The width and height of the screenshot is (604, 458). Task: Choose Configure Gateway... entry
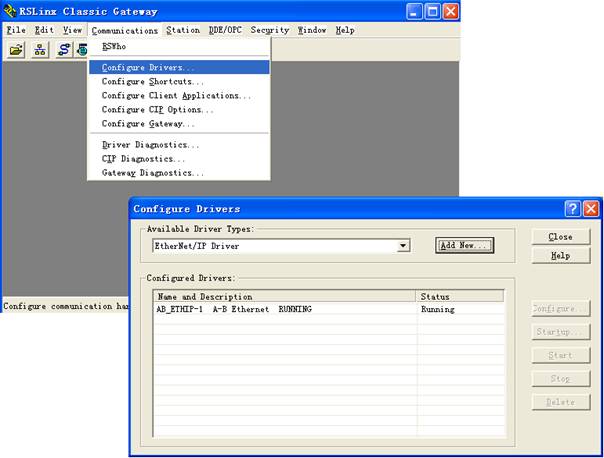pos(179,124)
